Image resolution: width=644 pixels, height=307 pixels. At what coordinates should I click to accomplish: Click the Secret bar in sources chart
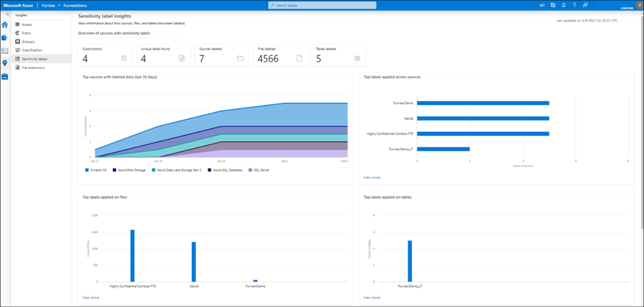click(483, 118)
